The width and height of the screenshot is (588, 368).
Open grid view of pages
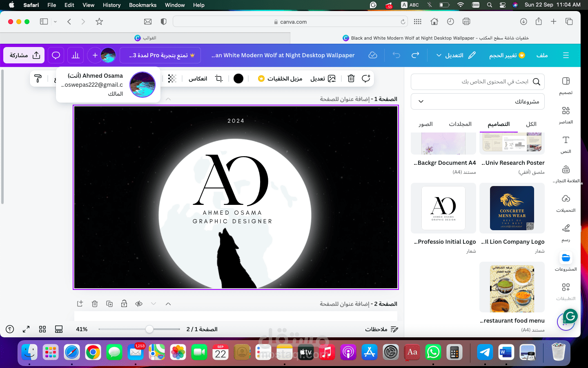click(42, 329)
